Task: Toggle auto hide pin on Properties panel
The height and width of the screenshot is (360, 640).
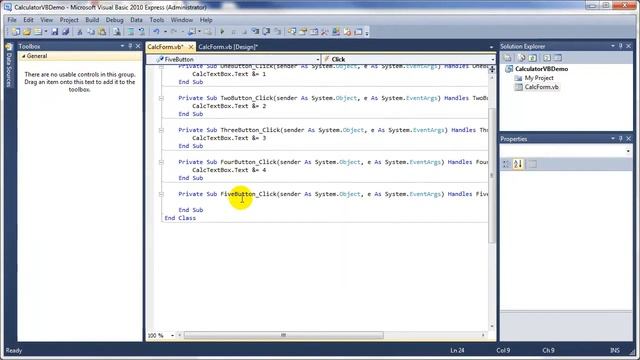Action: [620, 139]
